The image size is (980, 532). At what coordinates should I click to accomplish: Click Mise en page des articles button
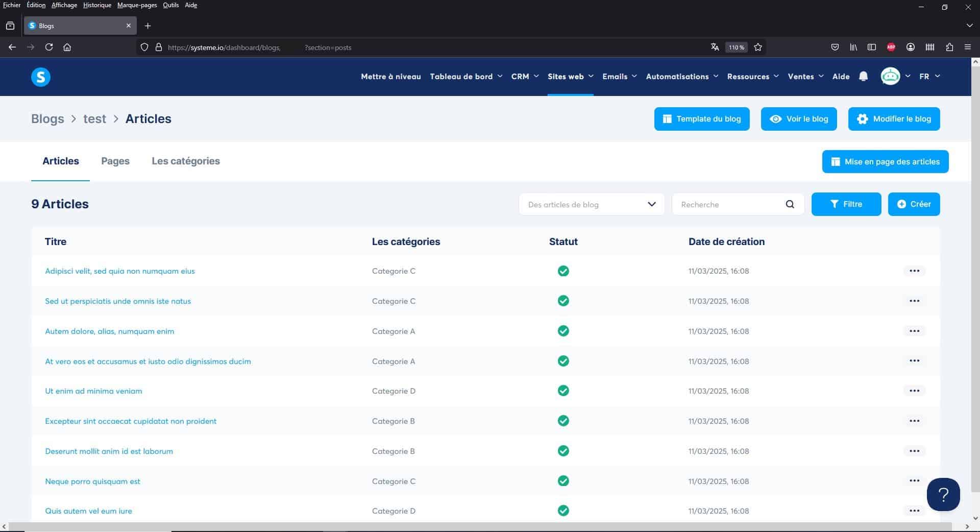pyautogui.click(x=885, y=162)
